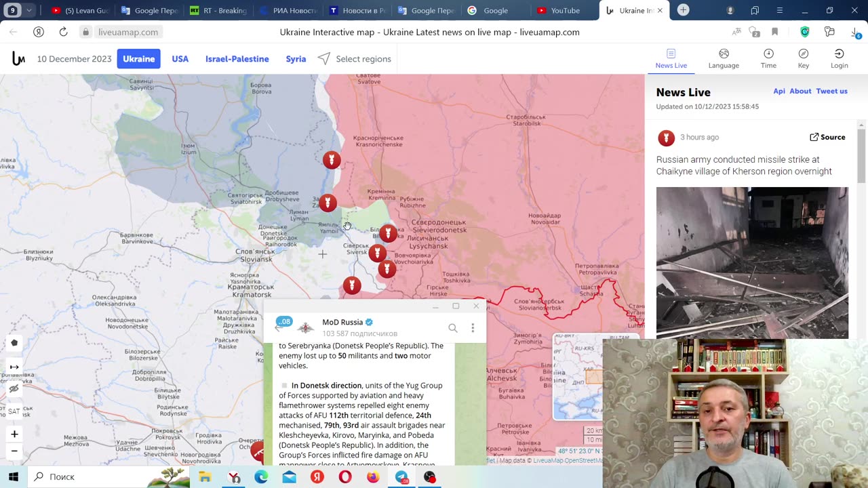Open a new browser tab
Screen dimensions: 868x488
point(684,10)
